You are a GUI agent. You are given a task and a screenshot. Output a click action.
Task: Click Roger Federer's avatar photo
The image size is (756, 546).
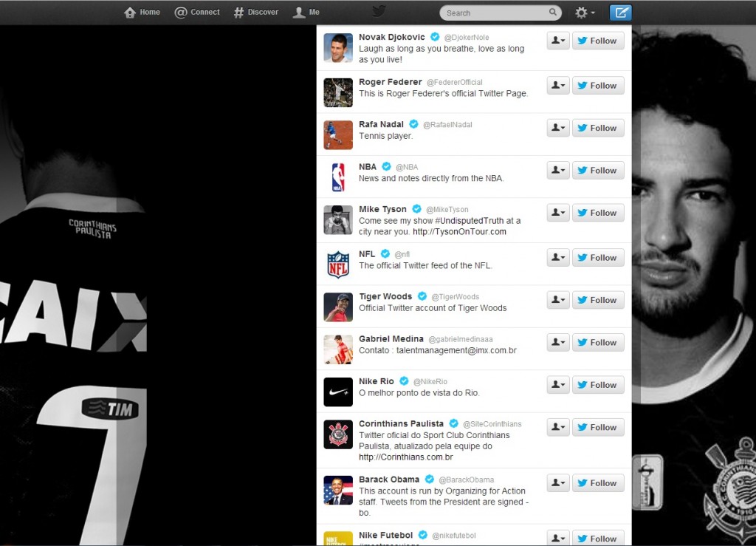(338, 92)
